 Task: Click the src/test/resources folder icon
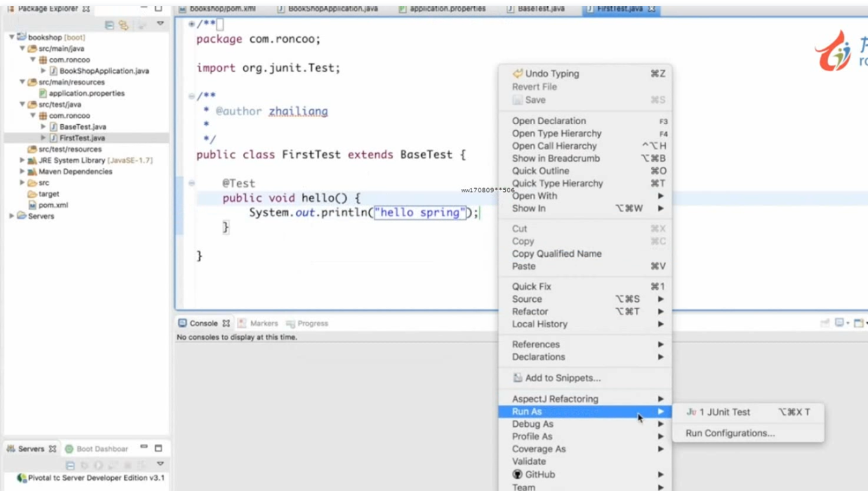click(x=32, y=149)
